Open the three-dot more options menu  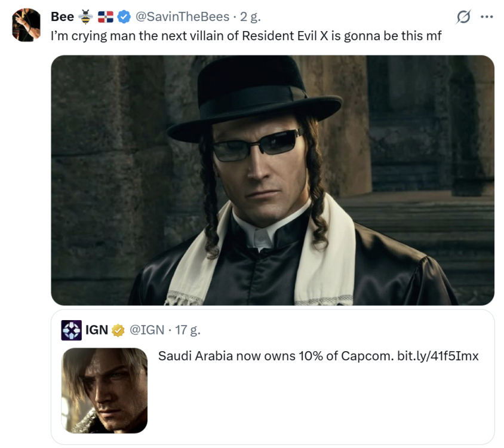point(487,17)
